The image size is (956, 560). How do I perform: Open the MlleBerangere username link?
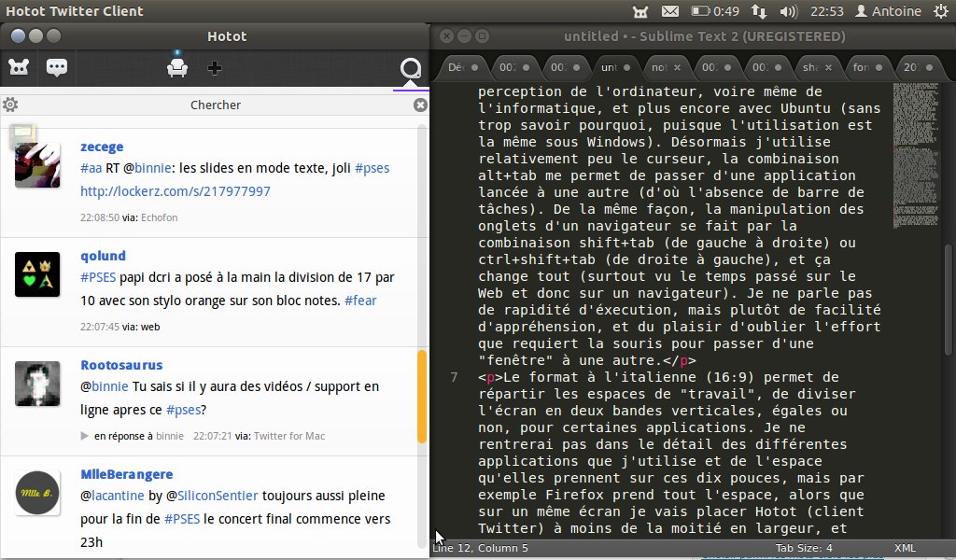[x=127, y=474]
